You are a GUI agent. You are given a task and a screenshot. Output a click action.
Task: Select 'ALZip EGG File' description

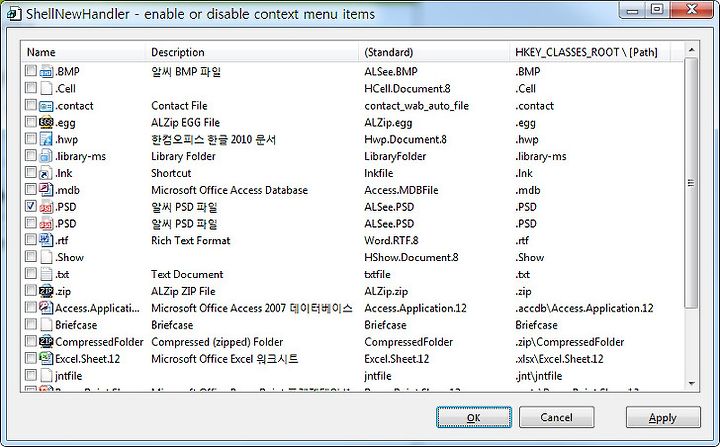click(x=186, y=123)
